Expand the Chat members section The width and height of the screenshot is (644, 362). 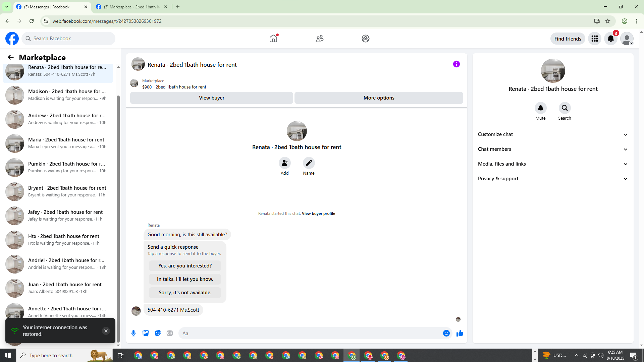tap(552, 149)
